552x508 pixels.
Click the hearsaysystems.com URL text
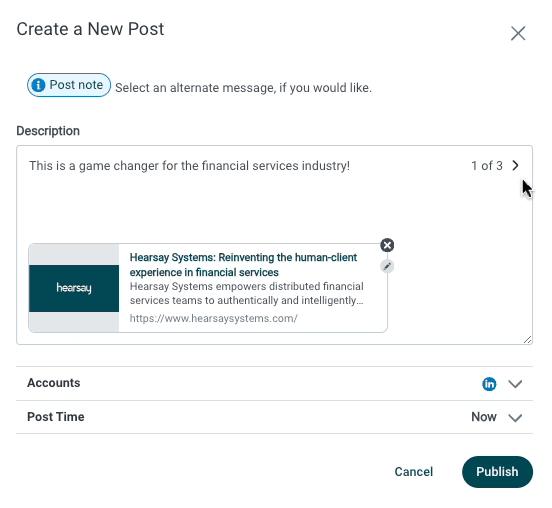point(213,318)
